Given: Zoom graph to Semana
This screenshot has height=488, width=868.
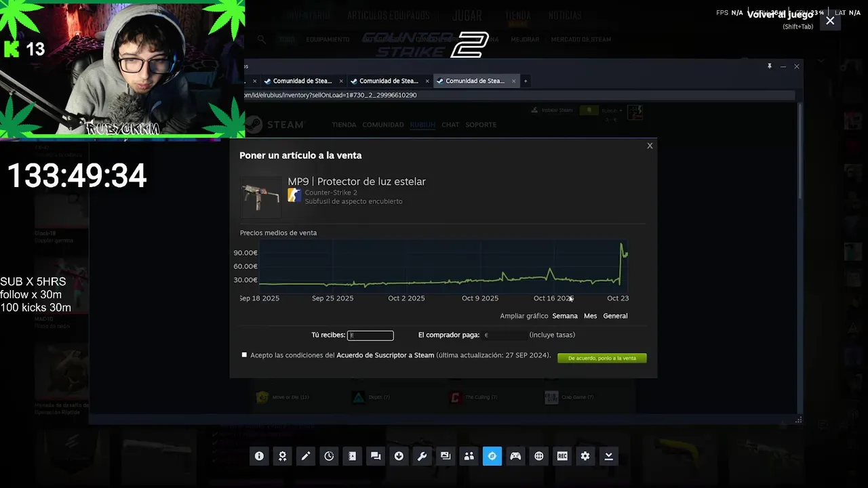Looking at the screenshot, I should (x=565, y=316).
